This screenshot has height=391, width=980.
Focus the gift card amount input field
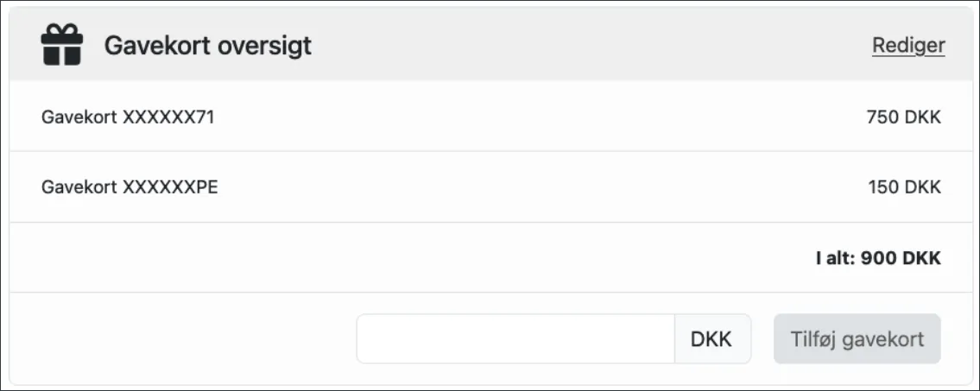coord(515,339)
